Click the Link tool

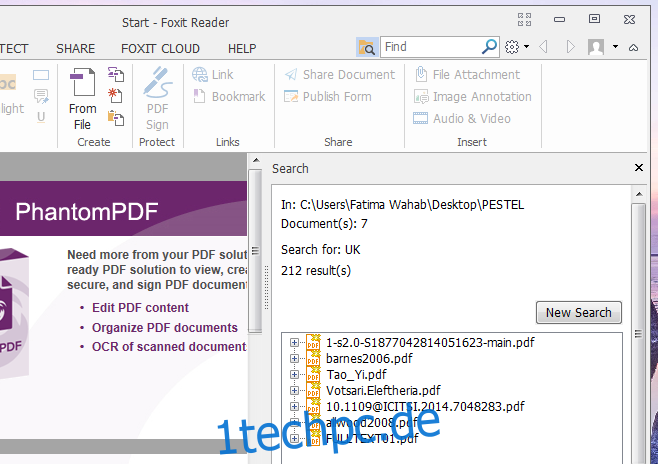click(x=213, y=75)
